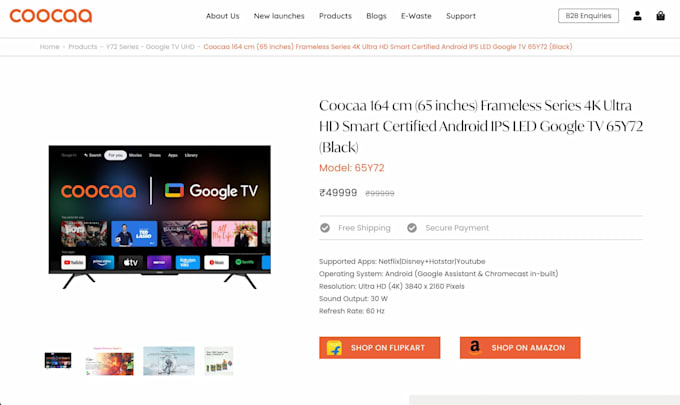This screenshot has width=680, height=405.
Task: Open the user account icon
Action: click(637, 16)
